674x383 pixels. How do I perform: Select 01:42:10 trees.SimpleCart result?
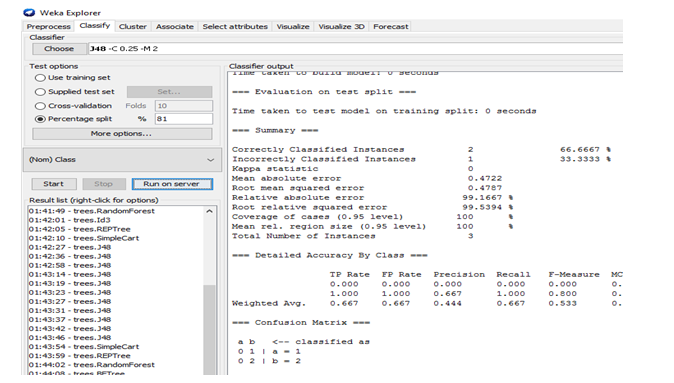point(84,238)
